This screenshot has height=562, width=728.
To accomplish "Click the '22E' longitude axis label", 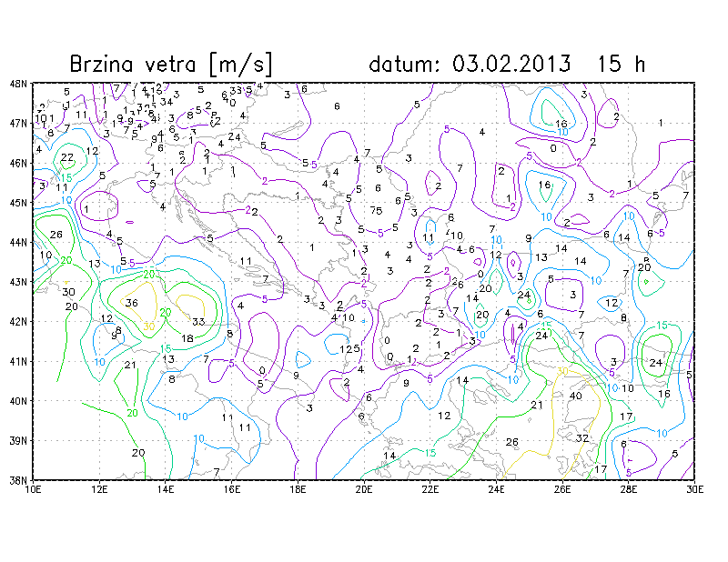I will (430, 489).
